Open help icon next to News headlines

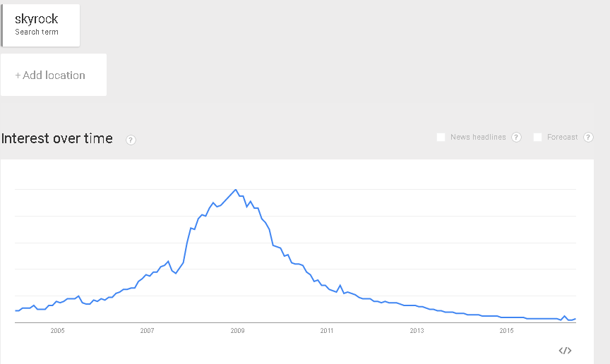[x=516, y=138]
